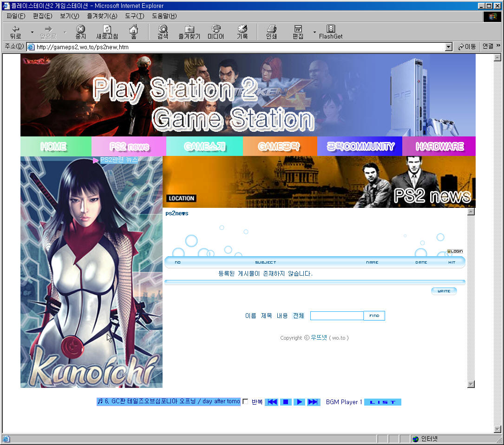Image resolution: width=504 pixels, height=445 pixels.
Task: Toggle the repeat (반복) checkbox
Action: click(x=246, y=402)
